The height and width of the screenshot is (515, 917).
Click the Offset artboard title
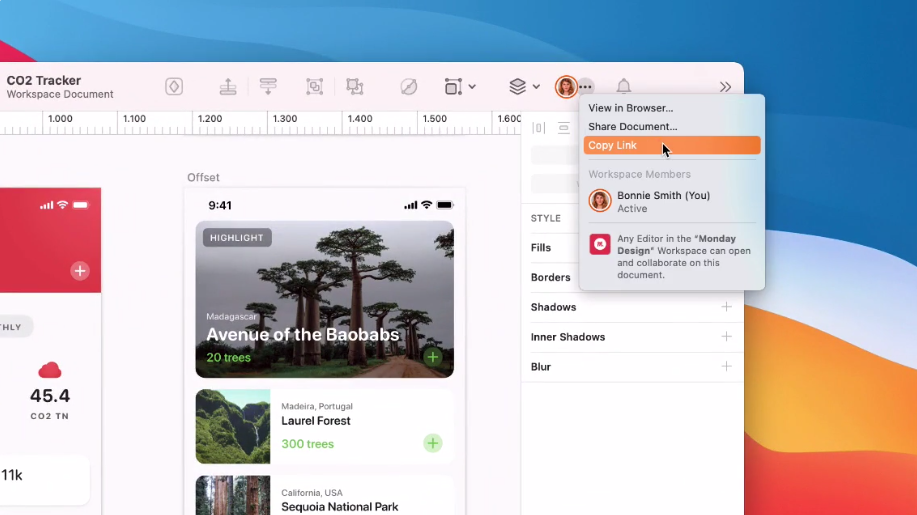point(203,178)
